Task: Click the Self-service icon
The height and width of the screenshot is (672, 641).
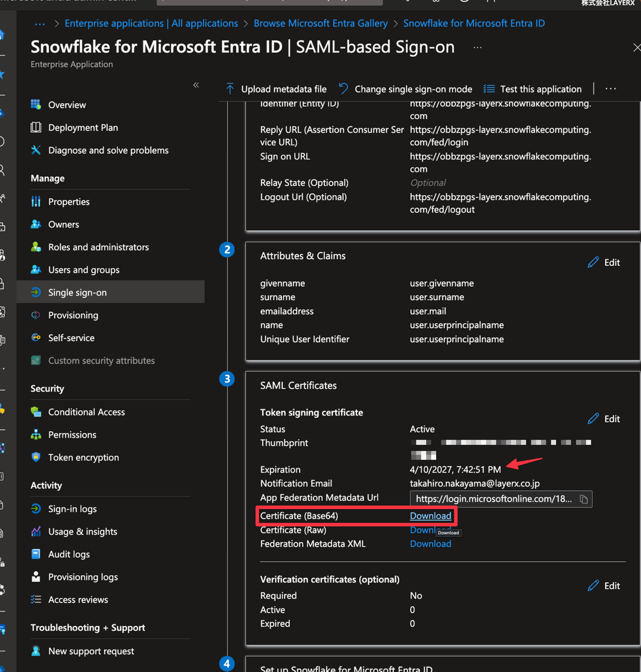Action: [36, 338]
